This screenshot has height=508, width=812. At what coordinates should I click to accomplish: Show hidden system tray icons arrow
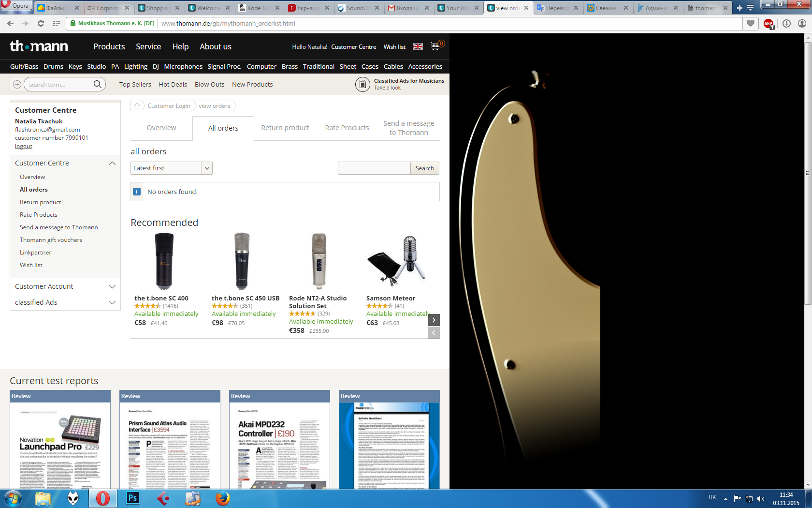pyautogui.click(x=725, y=499)
